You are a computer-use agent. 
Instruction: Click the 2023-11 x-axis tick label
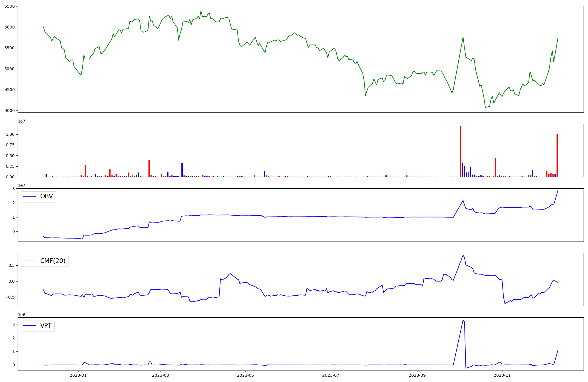point(502,375)
